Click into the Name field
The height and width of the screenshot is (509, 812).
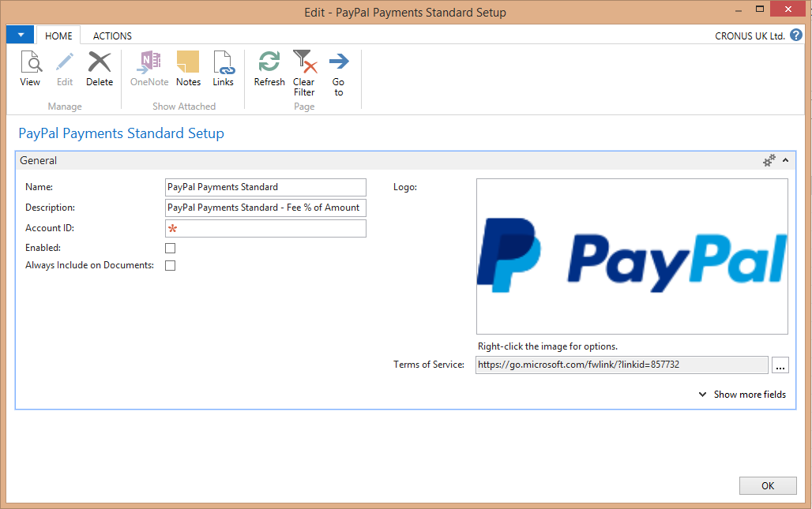(265, 187)
